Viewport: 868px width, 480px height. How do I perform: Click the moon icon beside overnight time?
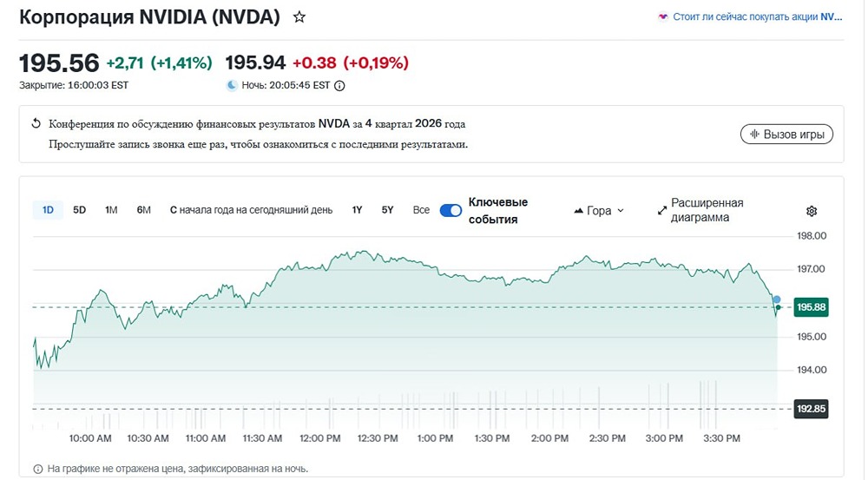click(232, 85)
